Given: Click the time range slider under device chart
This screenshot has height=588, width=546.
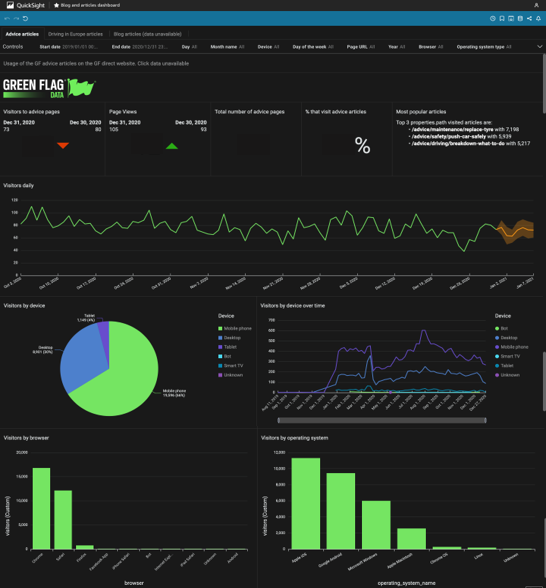Looking at the screenshot, I should pyautogui.click(x=382, y=421).
